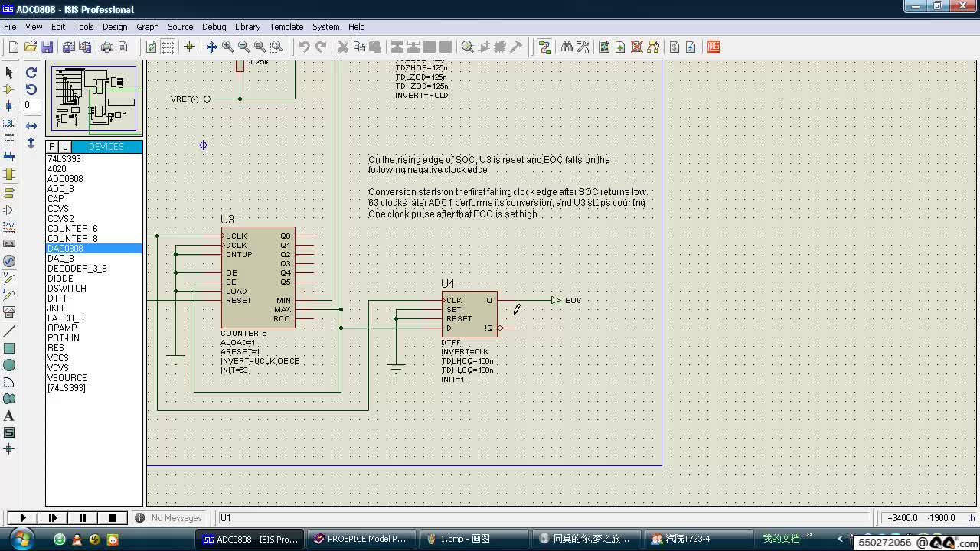This screenshot has width=980, height=551.
Task: Select the Component mode tool
Action: pos(9,90)
